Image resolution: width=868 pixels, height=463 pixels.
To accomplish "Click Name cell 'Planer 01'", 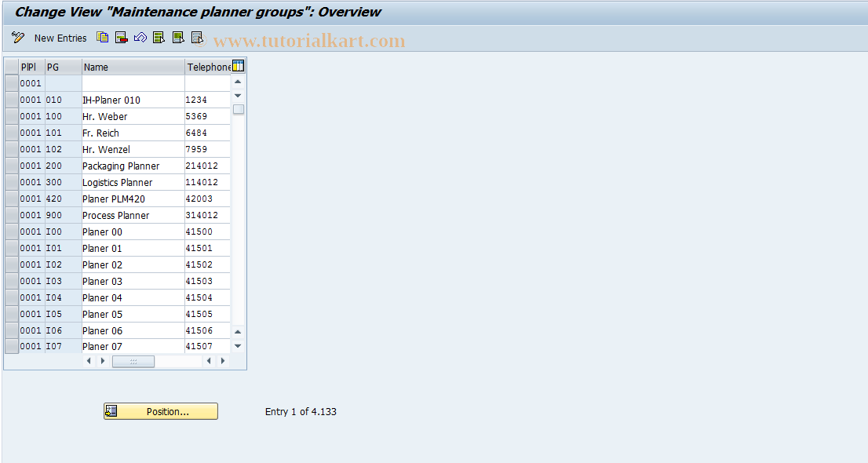I will tap(133, 248).
